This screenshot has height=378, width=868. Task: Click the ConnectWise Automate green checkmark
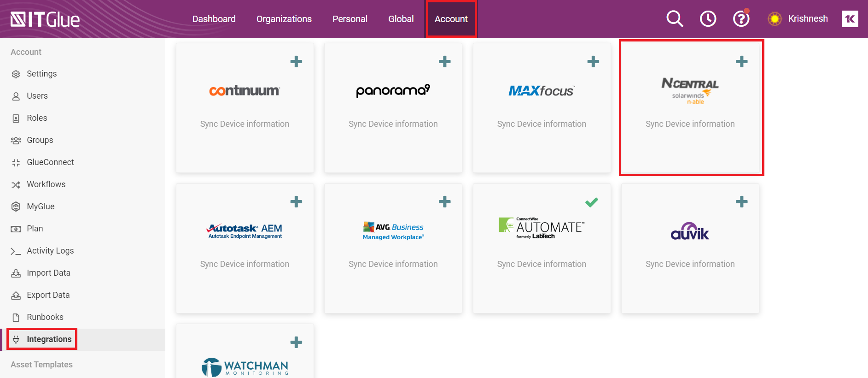click(592, 202)
